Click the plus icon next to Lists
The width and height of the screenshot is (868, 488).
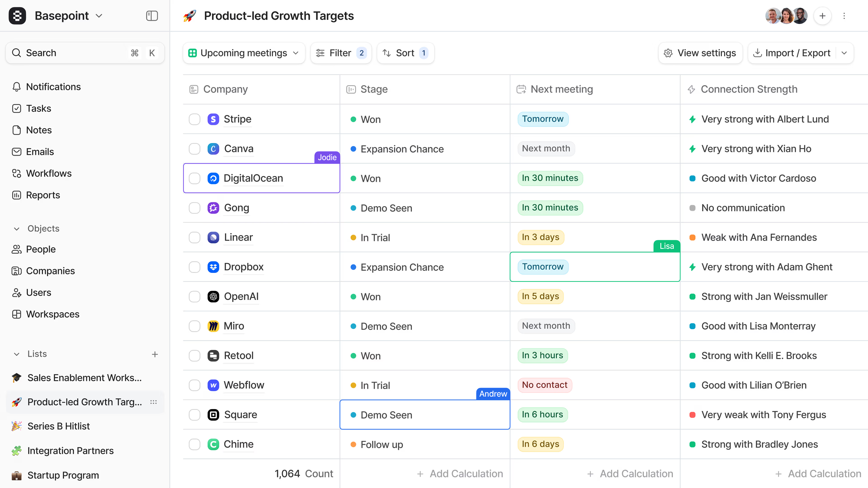155,354
